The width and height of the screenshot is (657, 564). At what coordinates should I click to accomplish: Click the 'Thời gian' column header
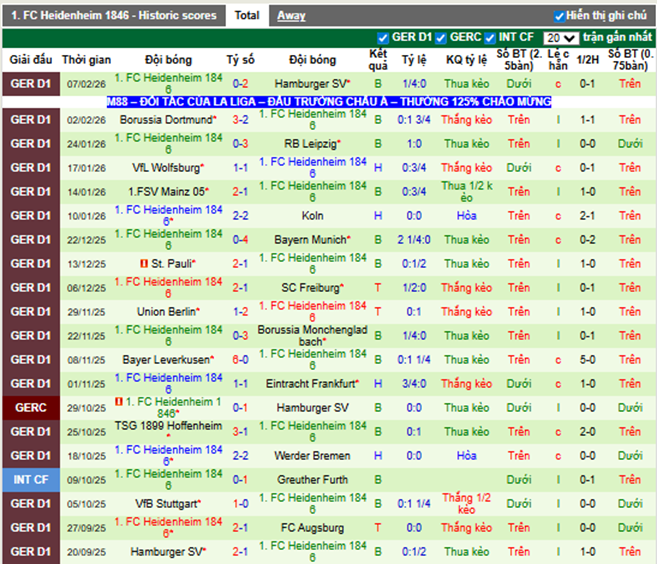point(87,60)
